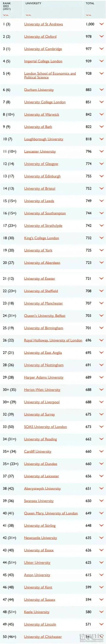Image resolution: width=106 pixels, height=644 pixels.
Task: Sort table by Rank column arrows
Action: tap(6, 15)
